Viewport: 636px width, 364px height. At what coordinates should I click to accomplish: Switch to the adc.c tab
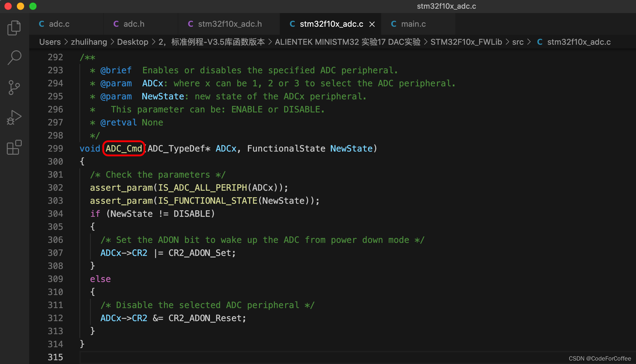click(x=59, y=24)
